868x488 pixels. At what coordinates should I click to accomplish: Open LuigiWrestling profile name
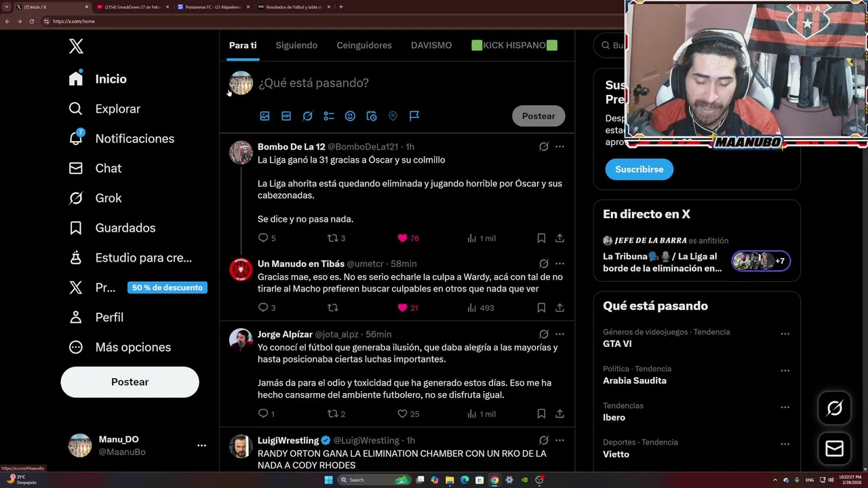click(288, 441)
